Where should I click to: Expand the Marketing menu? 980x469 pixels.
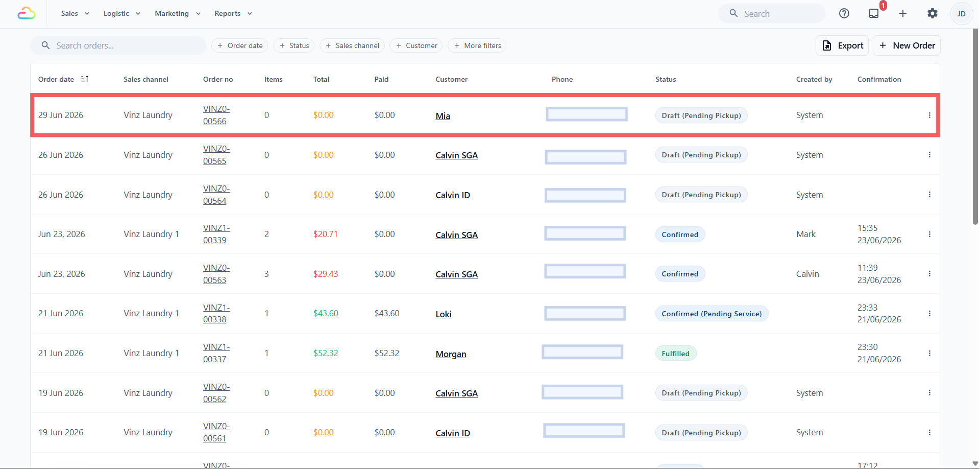(x=178, y=13)
